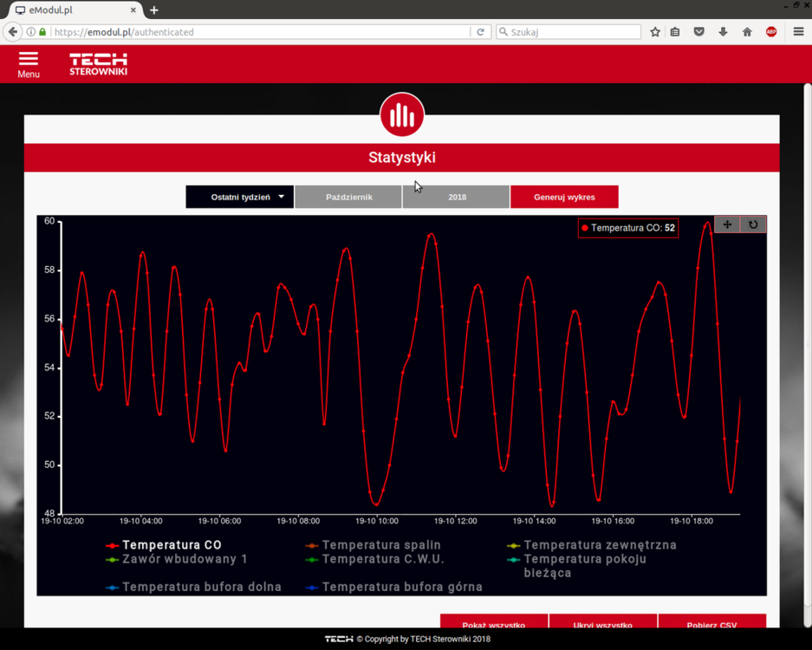This screenshot has width=812, height=650.
Task: Click the red statistics bar-chart icon
Action: click(x=401, y=115)
